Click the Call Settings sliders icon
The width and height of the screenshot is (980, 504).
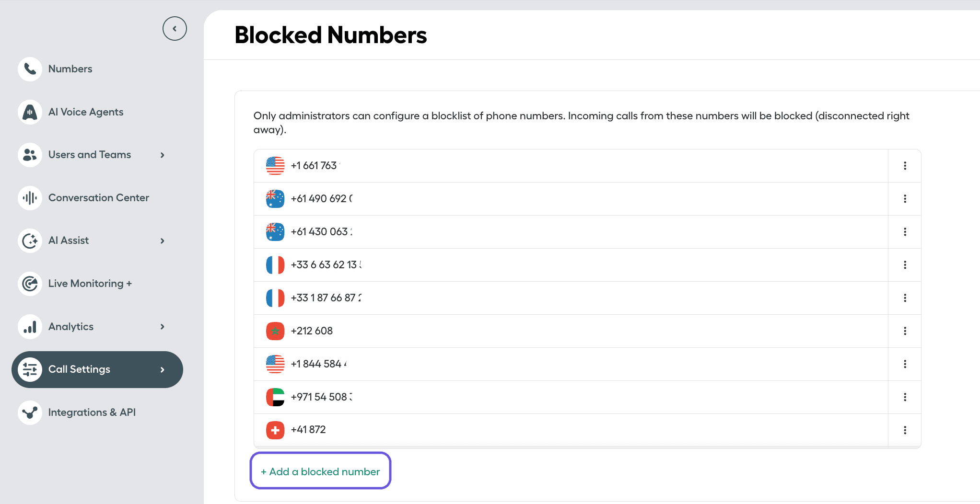click(x=29, y=369)
